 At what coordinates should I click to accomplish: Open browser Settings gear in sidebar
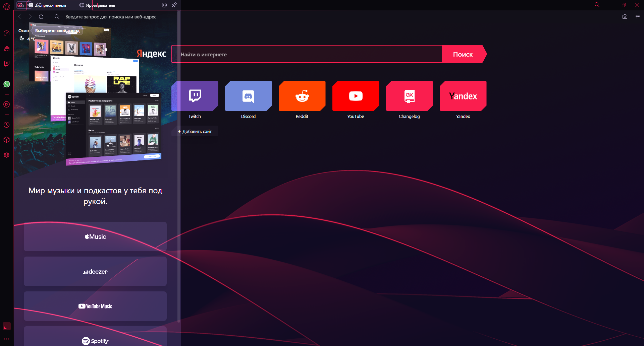point(6,155)
